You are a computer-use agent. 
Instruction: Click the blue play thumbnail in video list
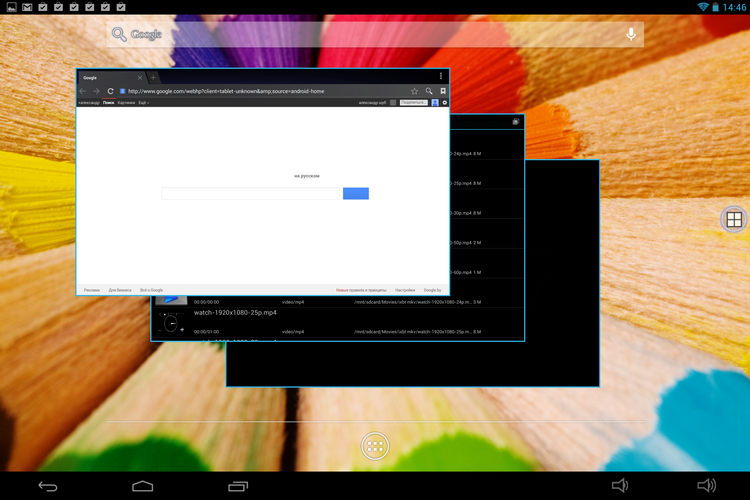[x=171, y=300]
